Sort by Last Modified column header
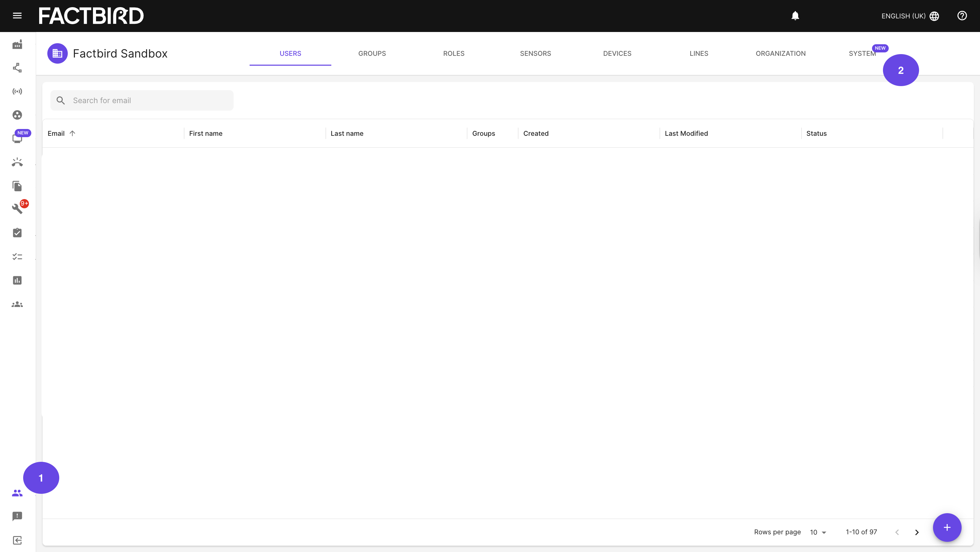 tap(686, 133)
